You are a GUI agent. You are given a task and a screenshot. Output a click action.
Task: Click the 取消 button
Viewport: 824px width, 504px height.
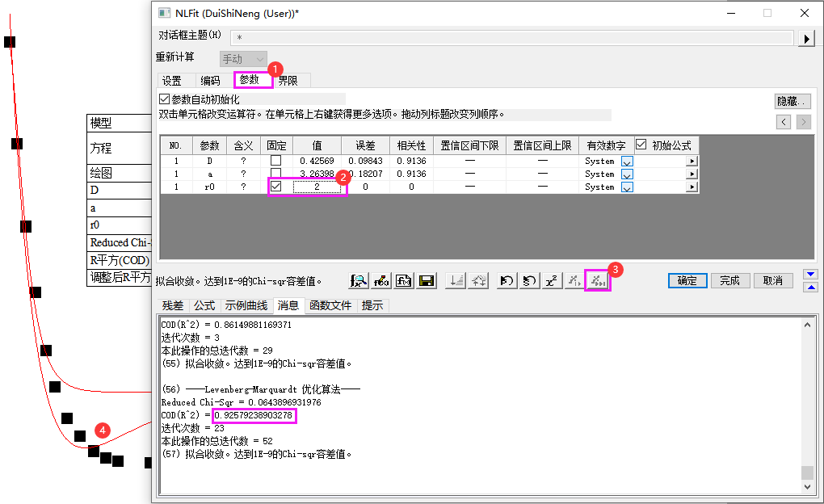[x=772, y=280]
